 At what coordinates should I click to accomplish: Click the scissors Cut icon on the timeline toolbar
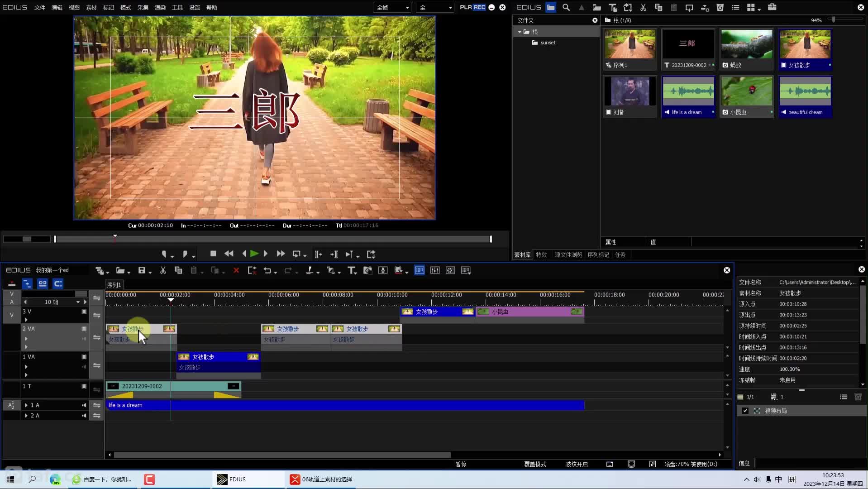click(163, 270)
